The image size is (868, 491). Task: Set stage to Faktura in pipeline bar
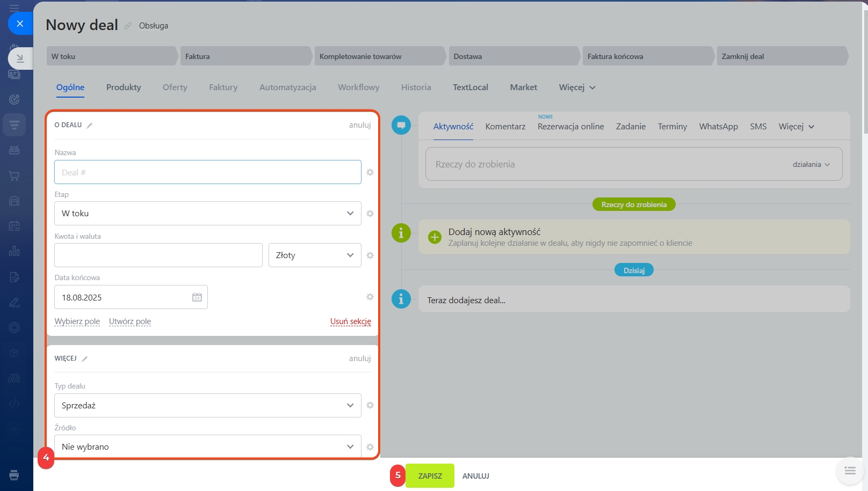pyautogui.click(x=246, y=56)
